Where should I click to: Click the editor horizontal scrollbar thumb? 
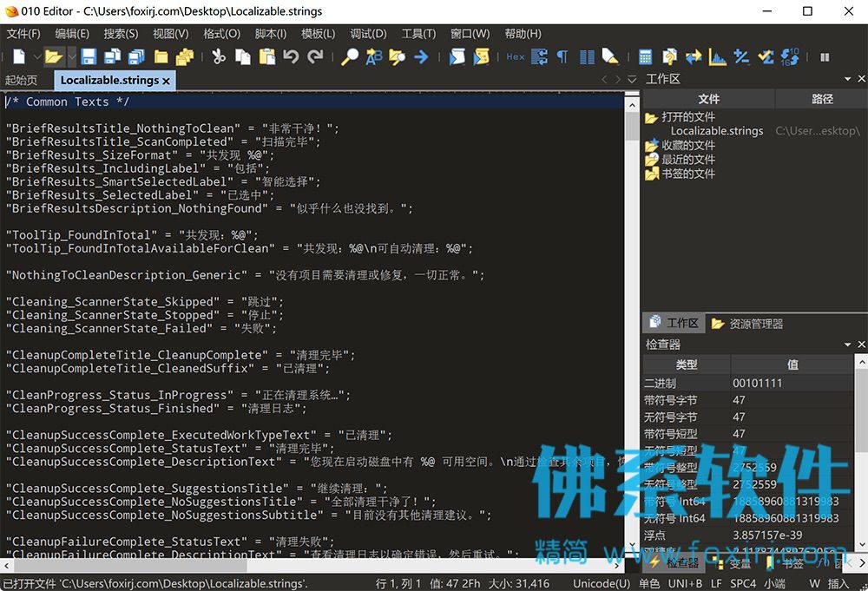point(130,566)
